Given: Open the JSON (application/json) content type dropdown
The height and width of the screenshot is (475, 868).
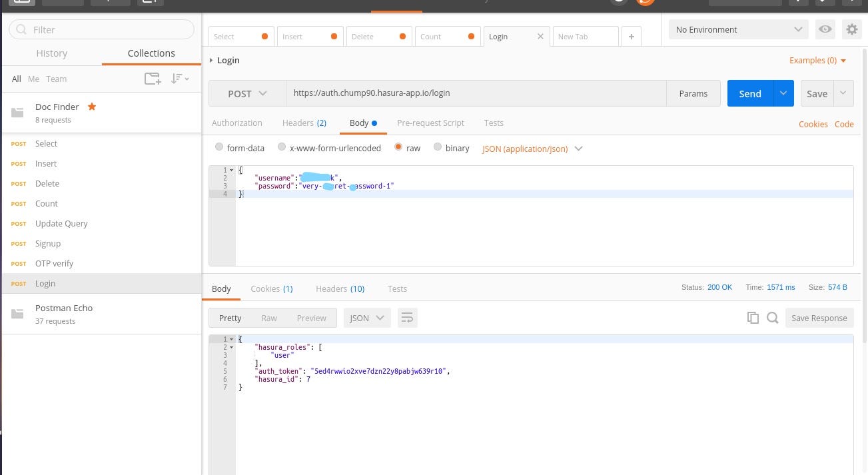Looking at the screenshot, I should [x=532, y=149].
